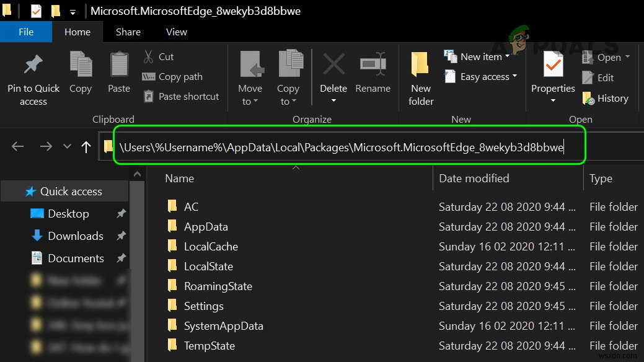Viewport: 644px width, 362px height.
Task: Switch to the View ribbon tab
Action: point(177,32)
